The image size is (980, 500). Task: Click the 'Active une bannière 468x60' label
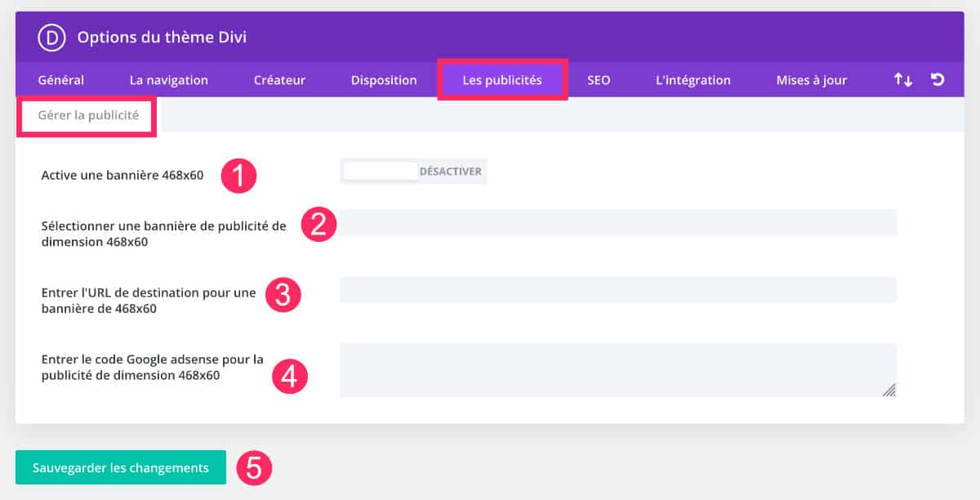pyautogui.click(x=122, y=174)
